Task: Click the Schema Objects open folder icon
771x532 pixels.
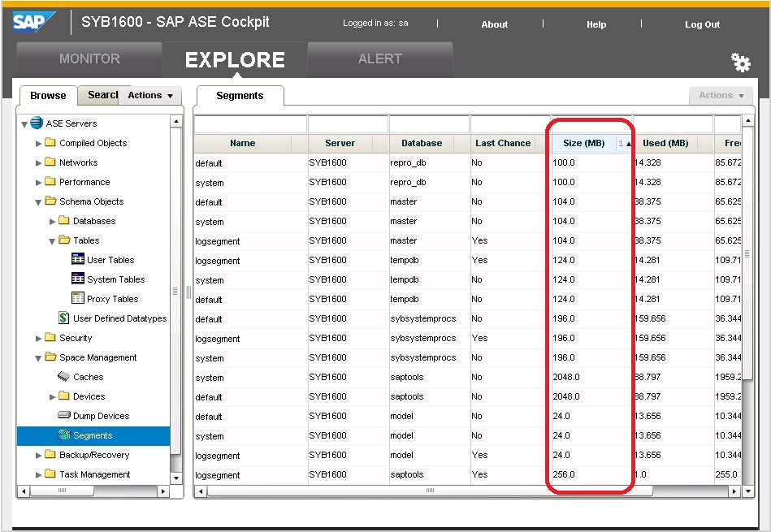Action: coord(50,201)
